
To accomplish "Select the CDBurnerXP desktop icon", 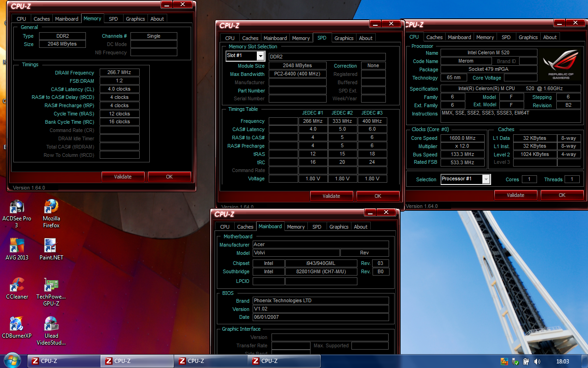I will click(x=17, y=328).
